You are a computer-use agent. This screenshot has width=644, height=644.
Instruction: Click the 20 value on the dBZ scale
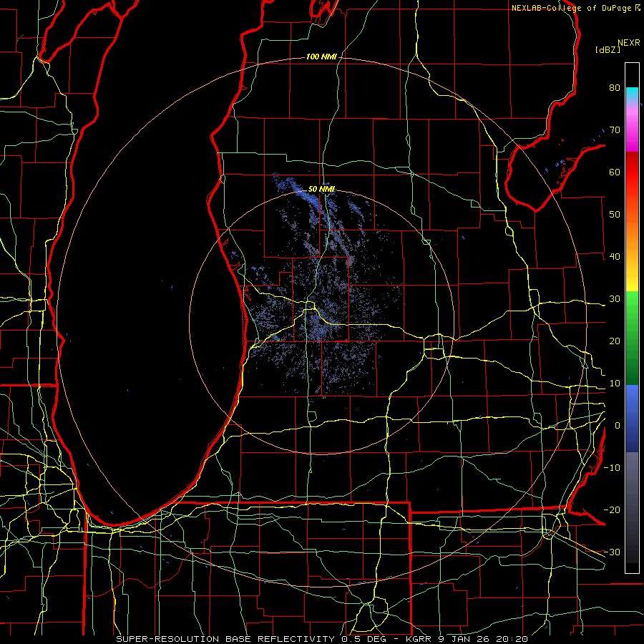point(615,341)
